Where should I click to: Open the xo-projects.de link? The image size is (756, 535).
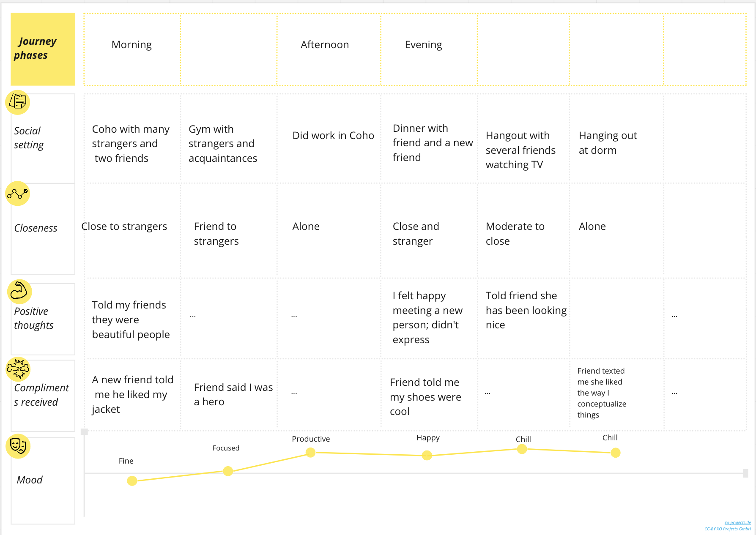737,523
